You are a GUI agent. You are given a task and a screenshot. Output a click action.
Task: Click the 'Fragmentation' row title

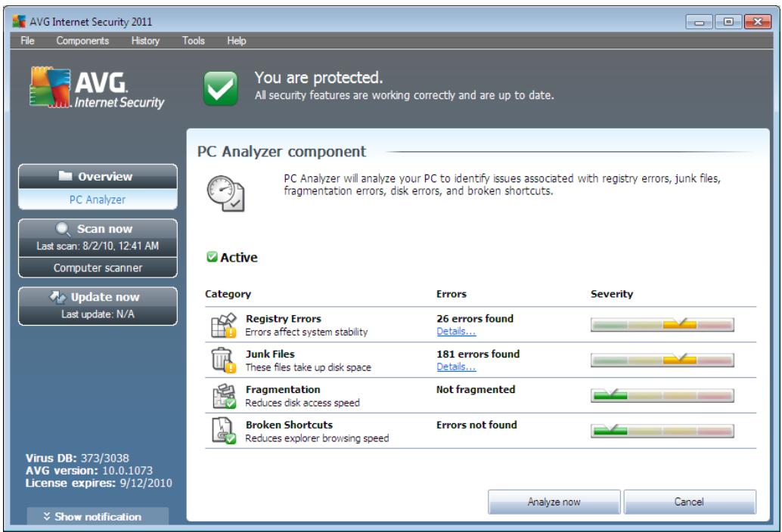[x=283, y=389]
